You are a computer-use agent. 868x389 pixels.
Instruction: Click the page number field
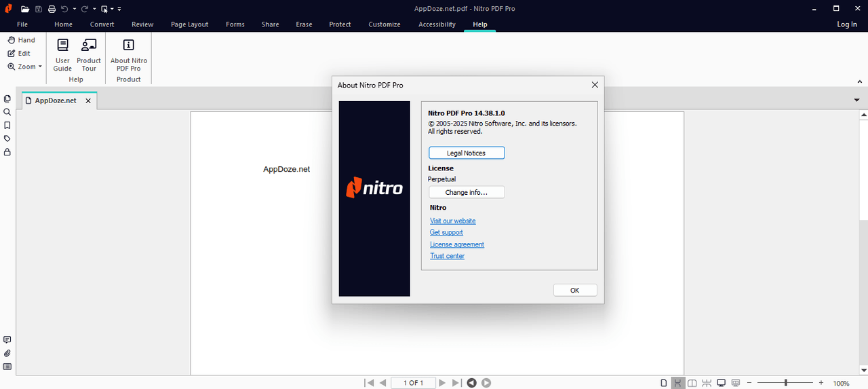pyautogui.click(x=413, y=383)
